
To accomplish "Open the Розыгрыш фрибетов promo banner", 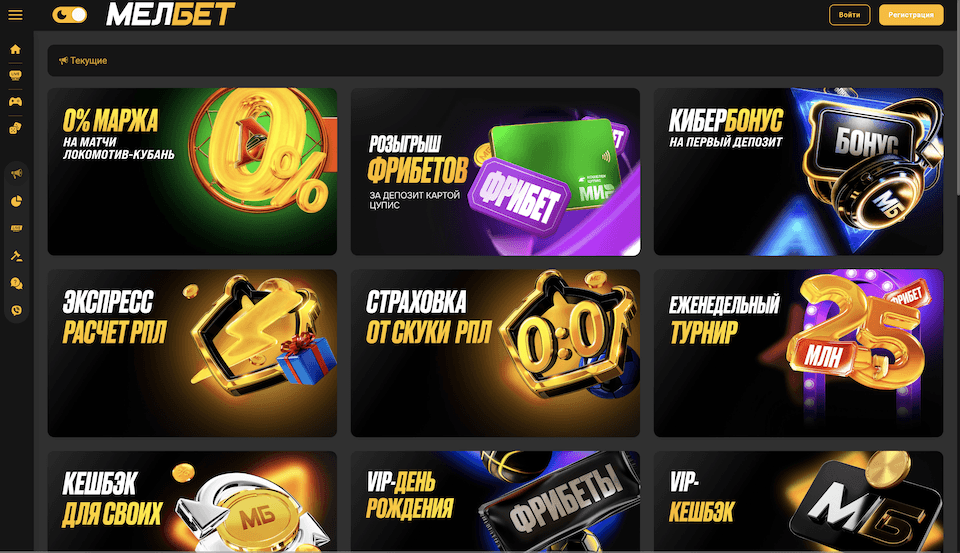I will (x=495, y=171).
